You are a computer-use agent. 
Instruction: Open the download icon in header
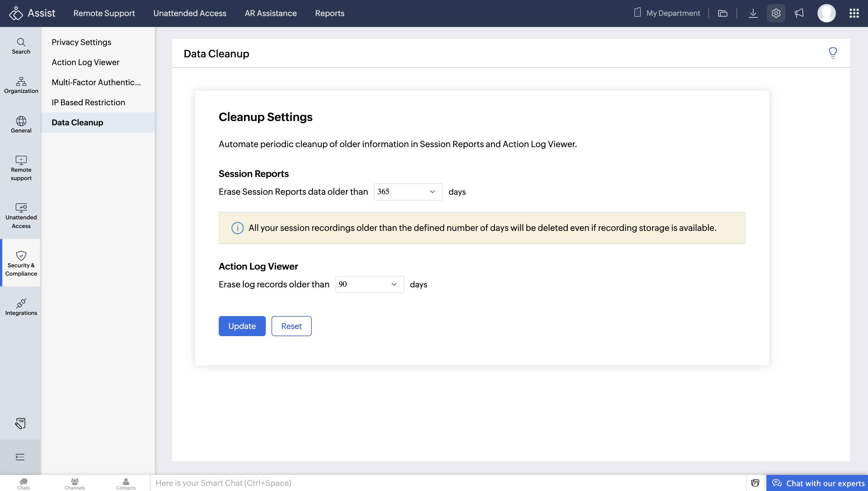(753, 13)
